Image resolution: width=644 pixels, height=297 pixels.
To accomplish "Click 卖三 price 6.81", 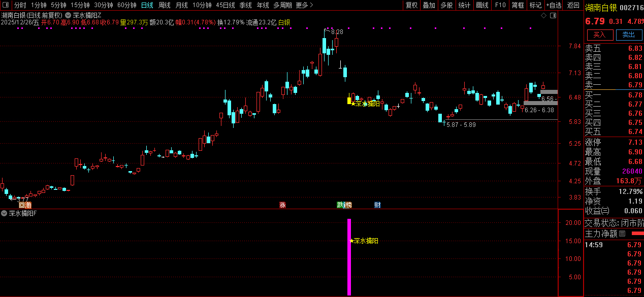I will coord(635,67).
